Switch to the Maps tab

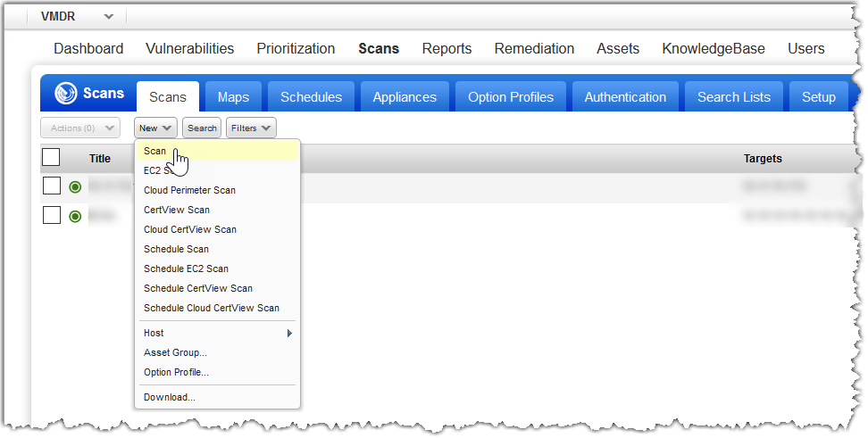[x=233, y=96]
